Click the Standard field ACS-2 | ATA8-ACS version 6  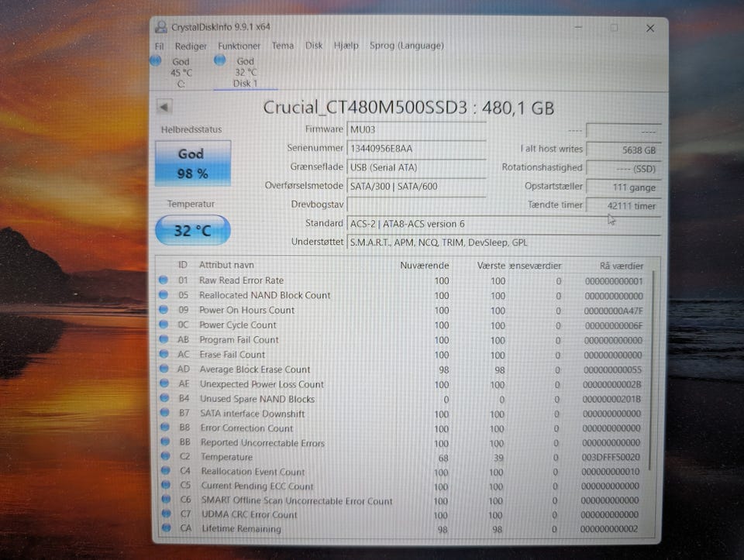[x=504, y=224]
